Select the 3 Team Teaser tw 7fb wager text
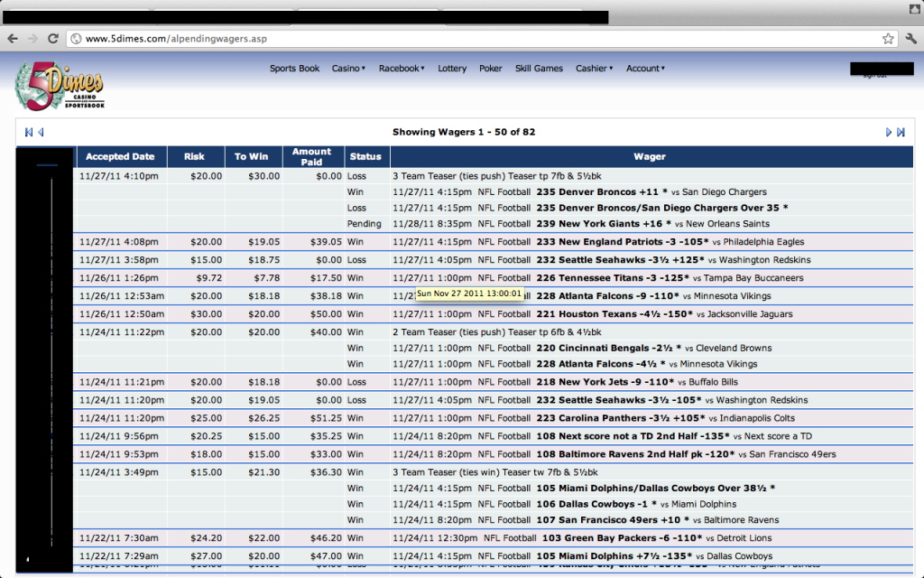Screen dimensions: 924x578 pos(495,472)
